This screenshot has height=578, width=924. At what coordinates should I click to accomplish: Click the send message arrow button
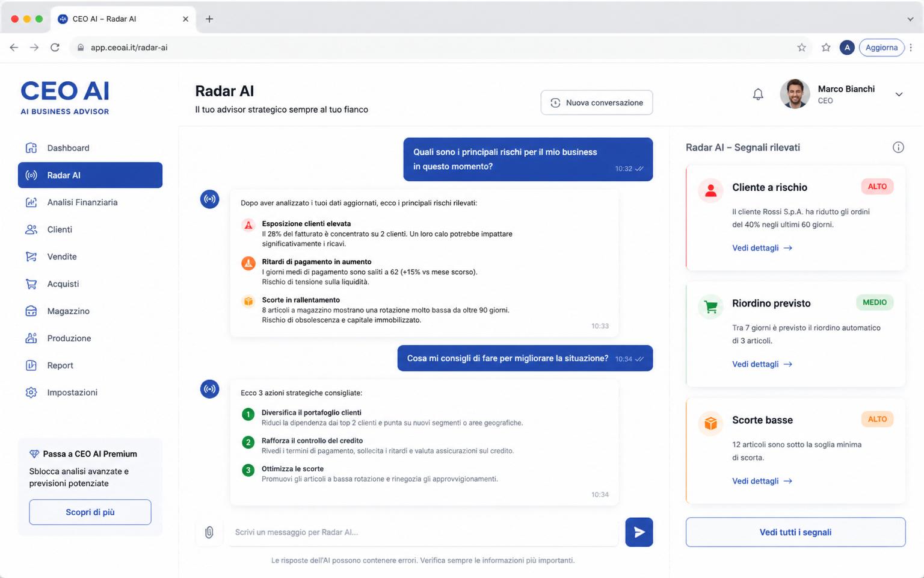pyautogui.click(x=639, y=532)
